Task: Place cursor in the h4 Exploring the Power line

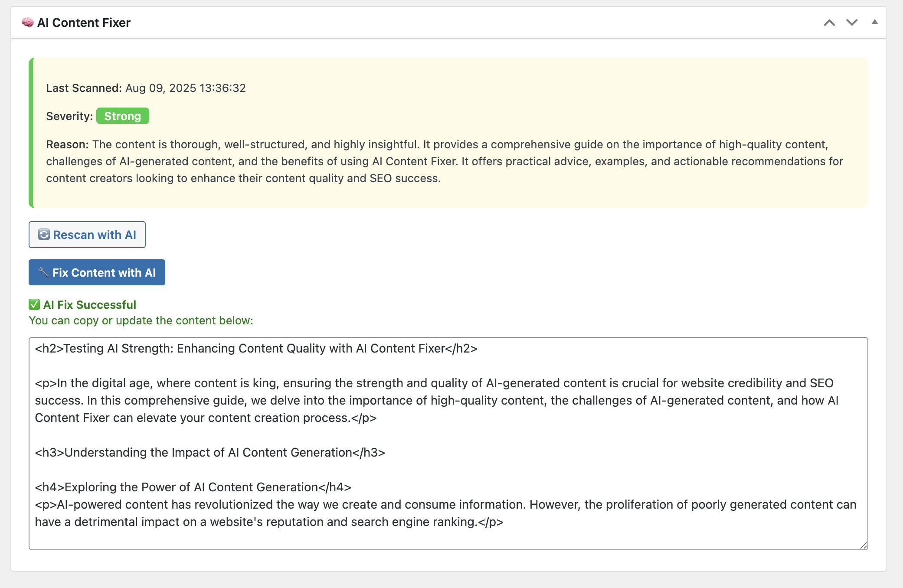Action: click(x=193, y=487)
